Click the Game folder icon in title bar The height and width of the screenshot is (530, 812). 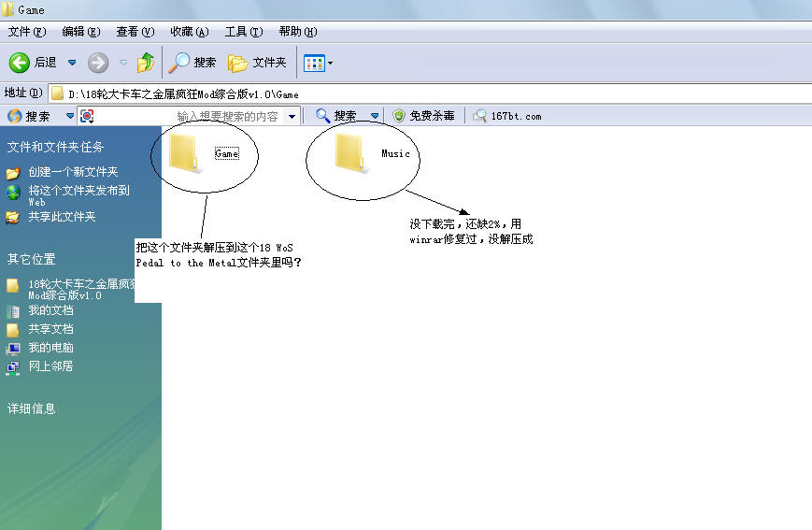click(7, 9)
